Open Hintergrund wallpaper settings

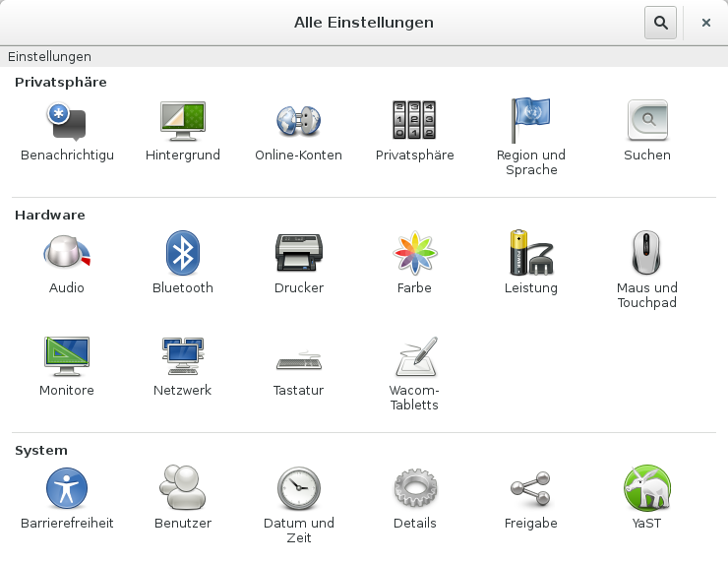click(x=183, y=122)
